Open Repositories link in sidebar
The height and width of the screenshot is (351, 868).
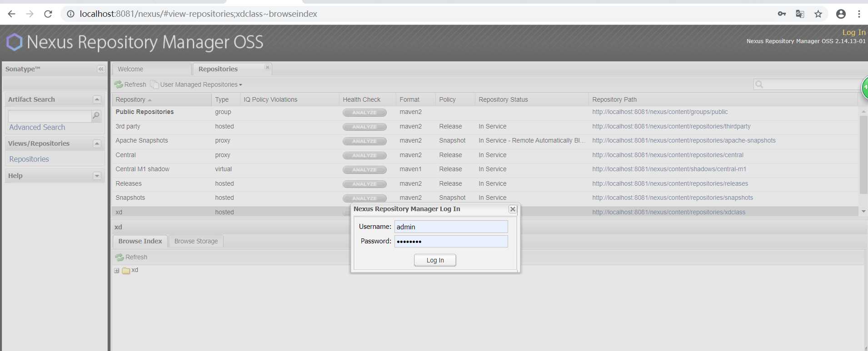click(x=29, y=159)
